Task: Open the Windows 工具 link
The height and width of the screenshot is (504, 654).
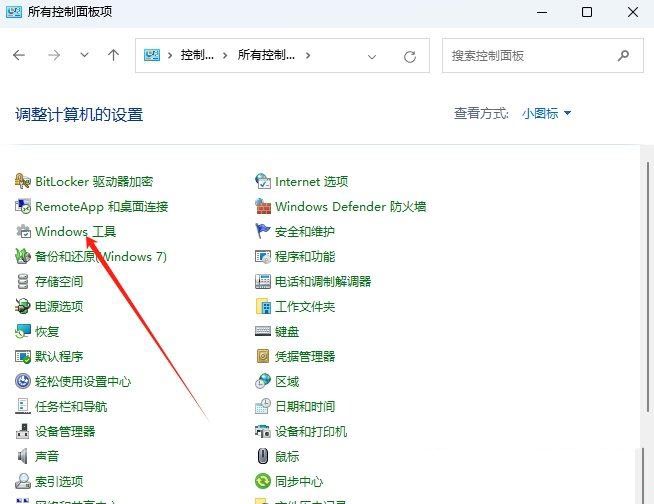Action: tap(75, 232)
